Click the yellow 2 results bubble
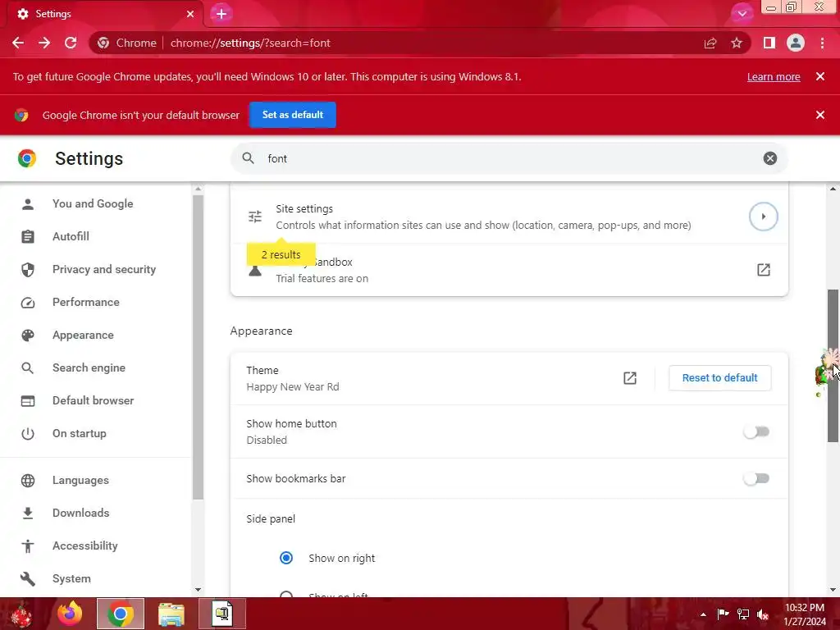This screenshot has height=630, width=840. point(281,254)
